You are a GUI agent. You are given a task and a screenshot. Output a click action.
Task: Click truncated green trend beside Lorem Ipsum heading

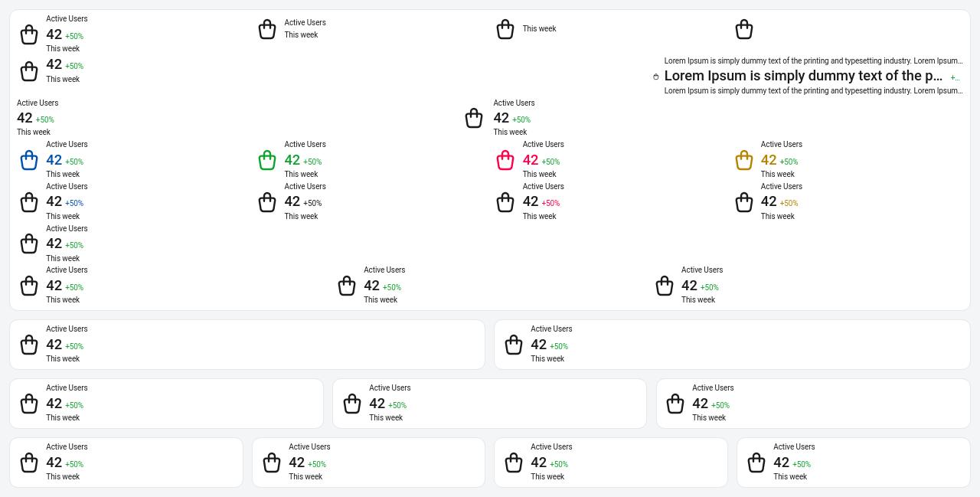click(955, 77)
